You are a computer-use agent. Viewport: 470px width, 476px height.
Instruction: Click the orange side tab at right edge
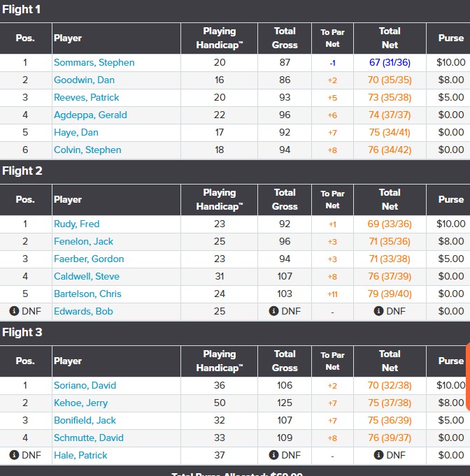click(x=467, y=377)
